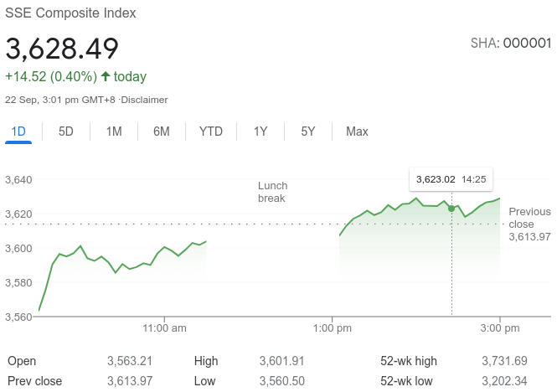The width and height of the screenshot is (557, 392).
Task: Select the 1D time range tab
Action: pos(18,132)
